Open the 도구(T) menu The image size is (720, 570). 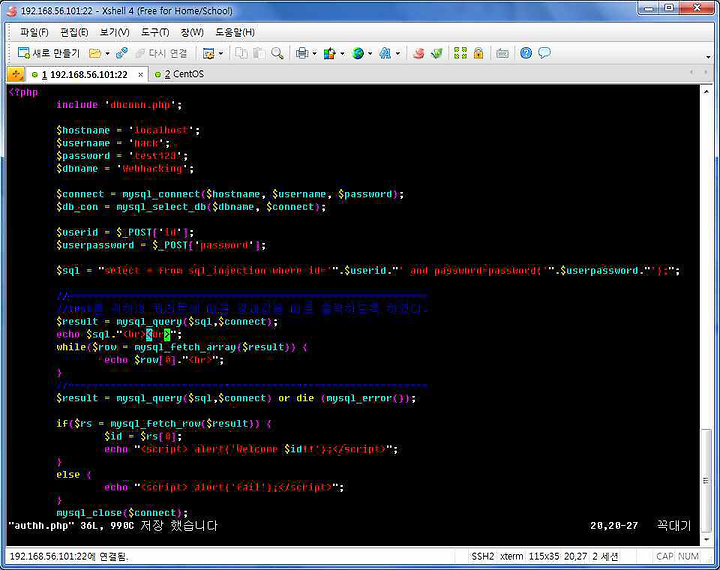coord(155,32)
